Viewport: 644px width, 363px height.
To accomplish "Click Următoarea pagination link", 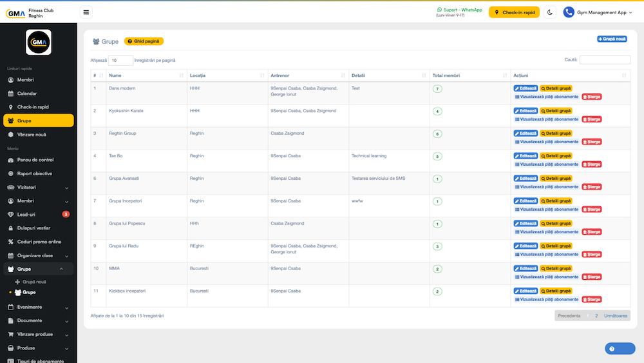I will (615, 316).
